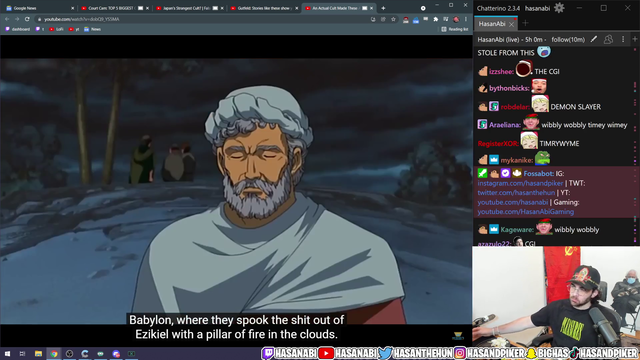
Task: Click the demon slayer emote by robdelar
Action: point(540,104)
